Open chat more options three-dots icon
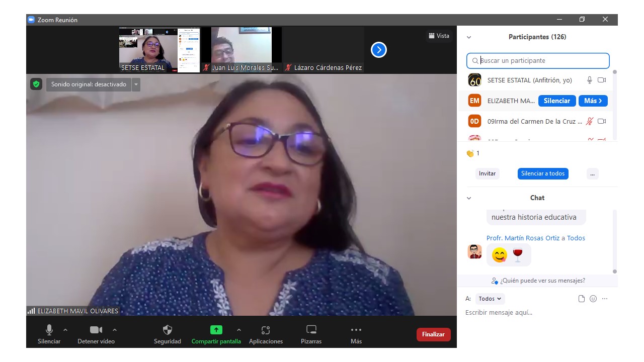 click(x=605, y=299)
